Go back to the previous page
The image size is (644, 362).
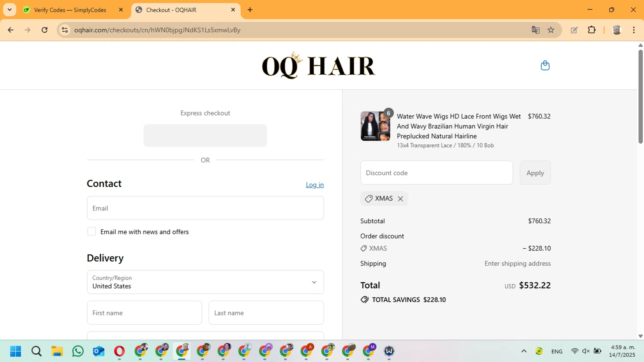[x=11, y=30]
